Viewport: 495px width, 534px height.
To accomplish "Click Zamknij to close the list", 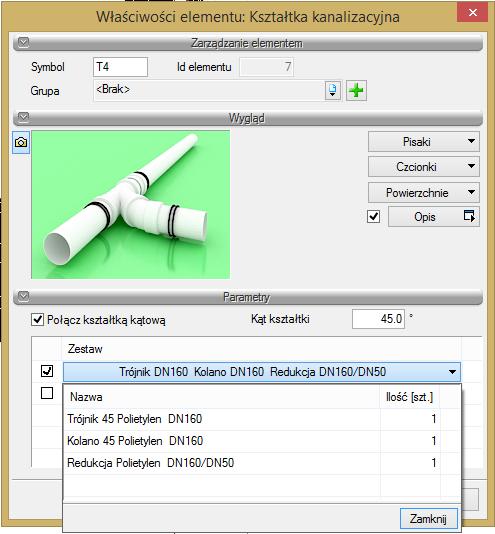I will pos(428,519).
